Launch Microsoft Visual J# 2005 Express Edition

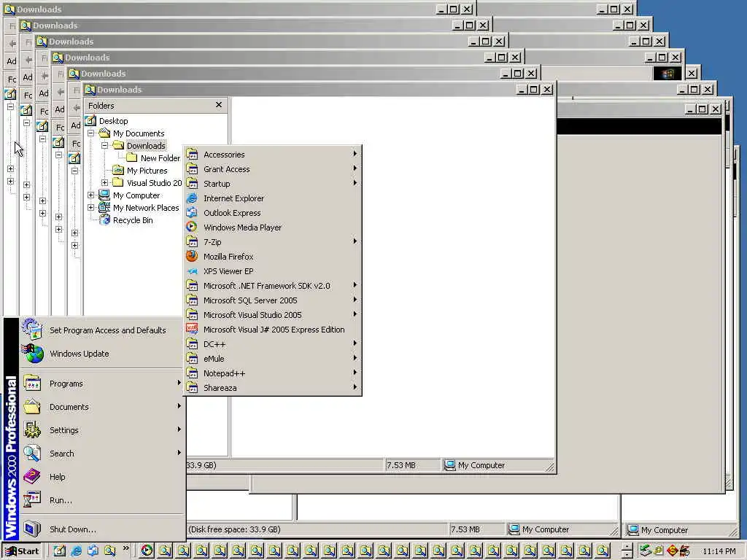tap(273, 330)
